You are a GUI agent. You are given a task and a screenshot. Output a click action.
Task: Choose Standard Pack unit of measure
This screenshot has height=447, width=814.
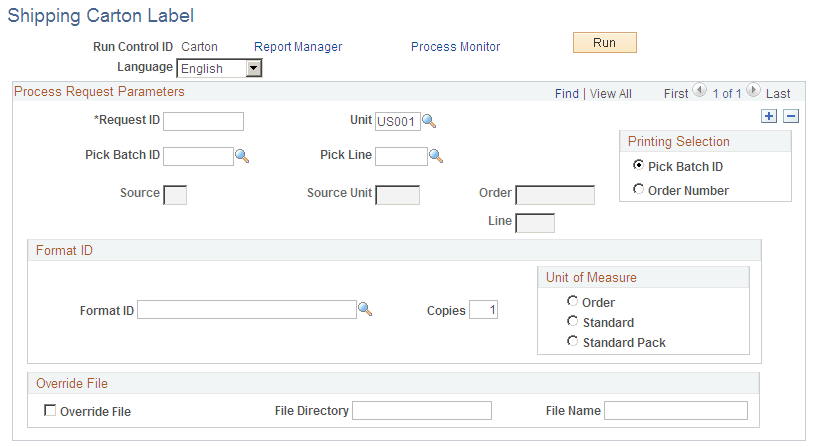pyautogui.click(x=572, y=341)
